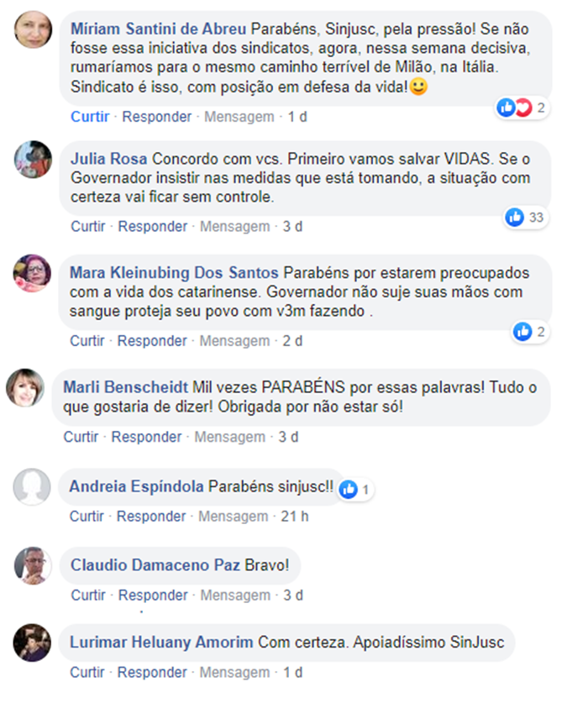Open Lurimar Heluany Amorim's profile picture
The width and height of the screenshot is (588, 703).
32,643
